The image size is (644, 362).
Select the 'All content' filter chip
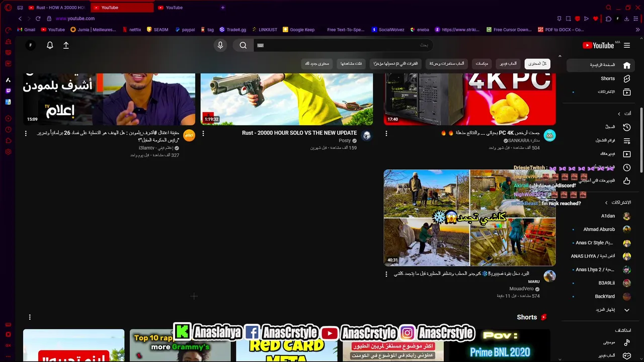pyautogui.click(x=537, y=64)
